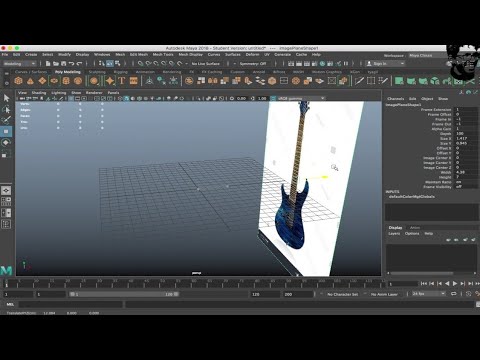The image size is (480, 360).
Task: Open the Deform menu
Action: coord(252,54)
